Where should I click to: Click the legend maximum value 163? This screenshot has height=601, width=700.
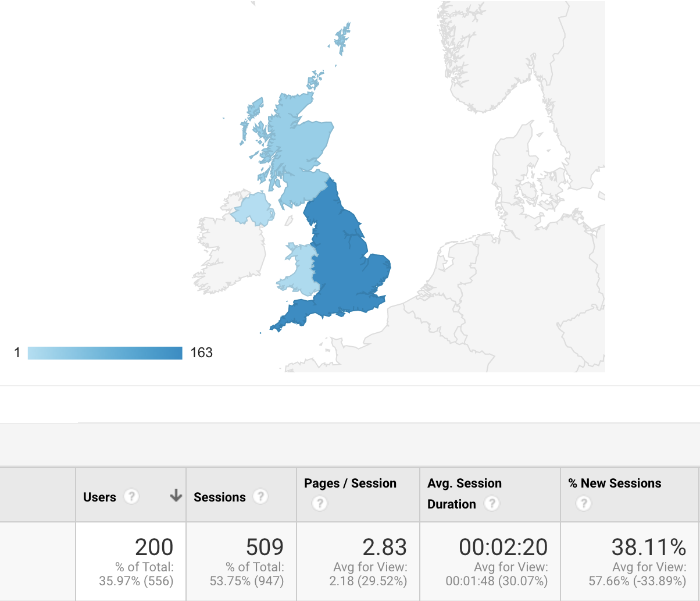pos(201,353)
